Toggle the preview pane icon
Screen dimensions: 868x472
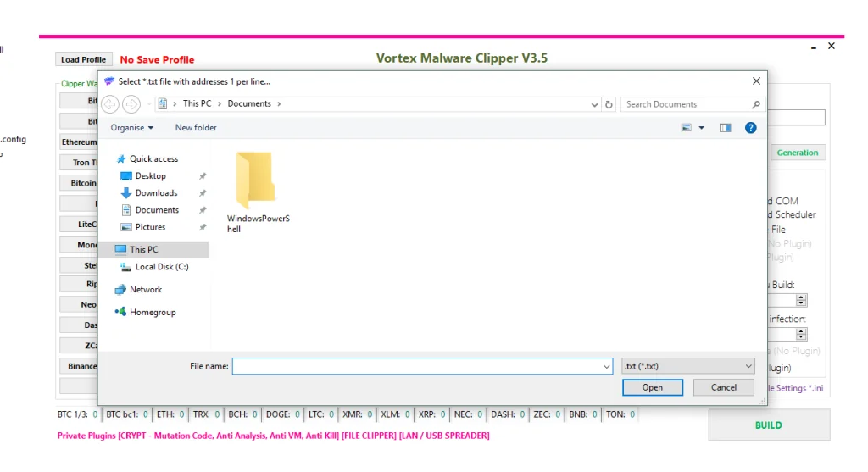[725, 128]
